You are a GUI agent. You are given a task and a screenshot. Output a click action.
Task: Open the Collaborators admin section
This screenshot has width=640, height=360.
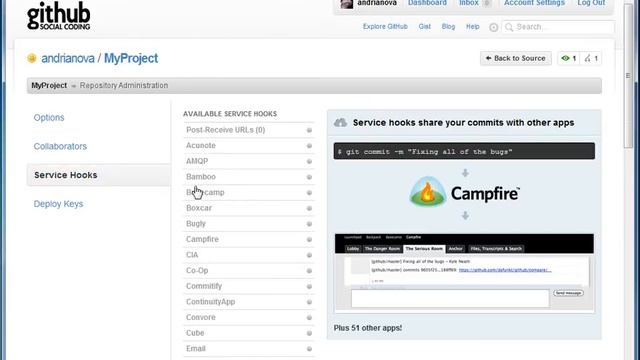point(60,146)
